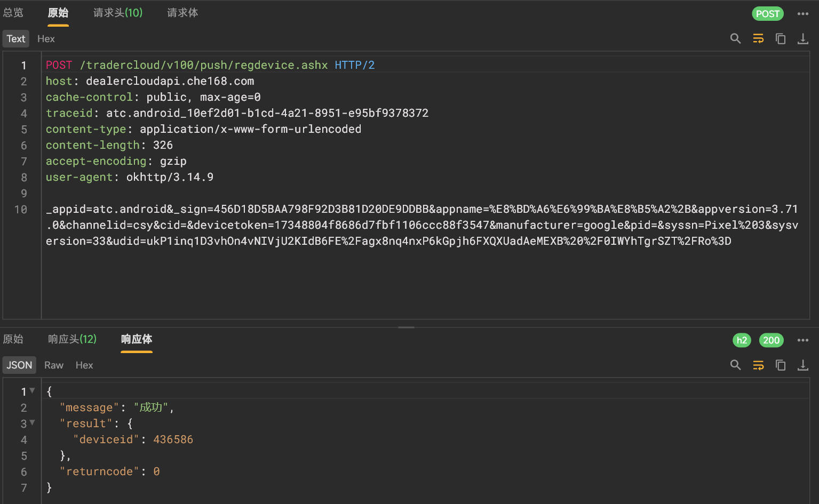The width and height of the screenshot is (819, 504).
Task: Click the search icon in request panel
Action: click(735, 38)
